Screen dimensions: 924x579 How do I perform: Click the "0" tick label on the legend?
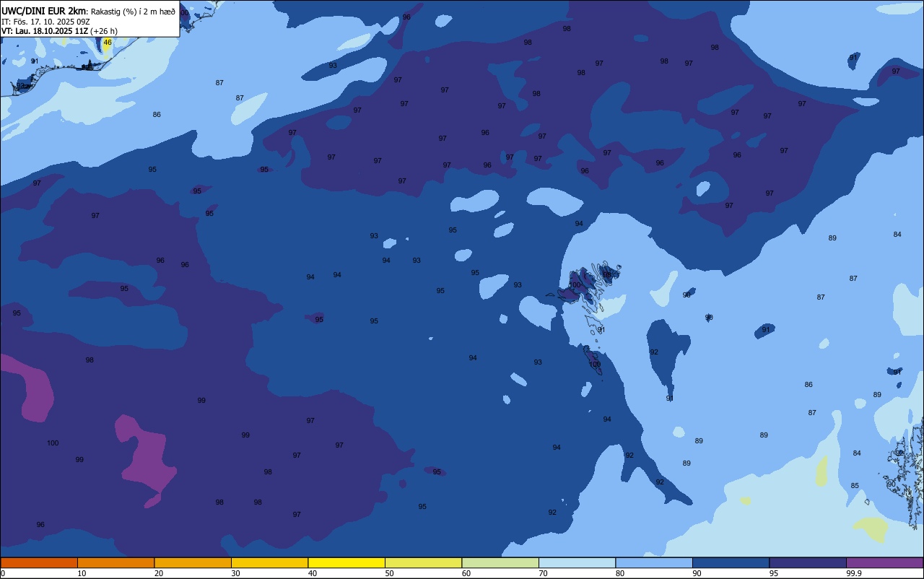pyautogui.click(x=3, y=573)
